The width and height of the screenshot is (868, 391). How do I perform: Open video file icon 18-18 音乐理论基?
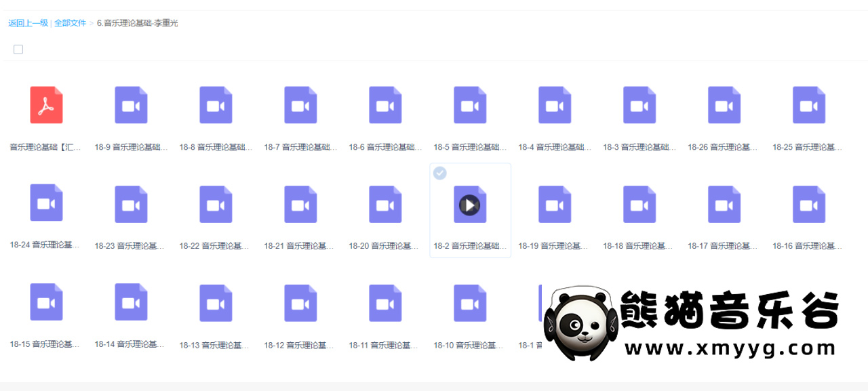click(639, 204)
